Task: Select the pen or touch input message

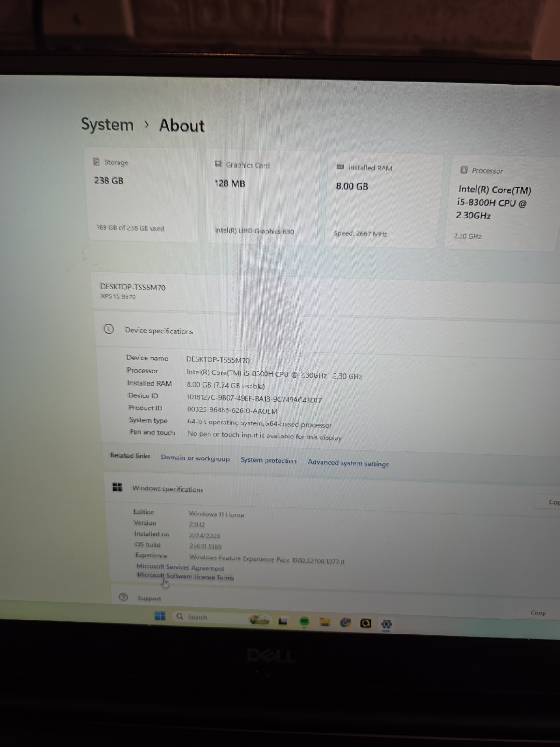Action: (x=265, y=436)
